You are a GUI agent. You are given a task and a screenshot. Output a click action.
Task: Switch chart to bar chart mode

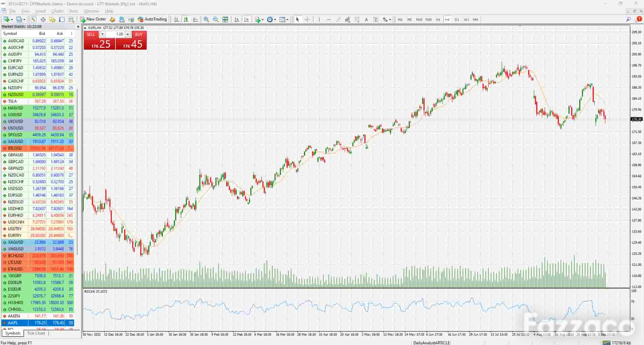177,19
